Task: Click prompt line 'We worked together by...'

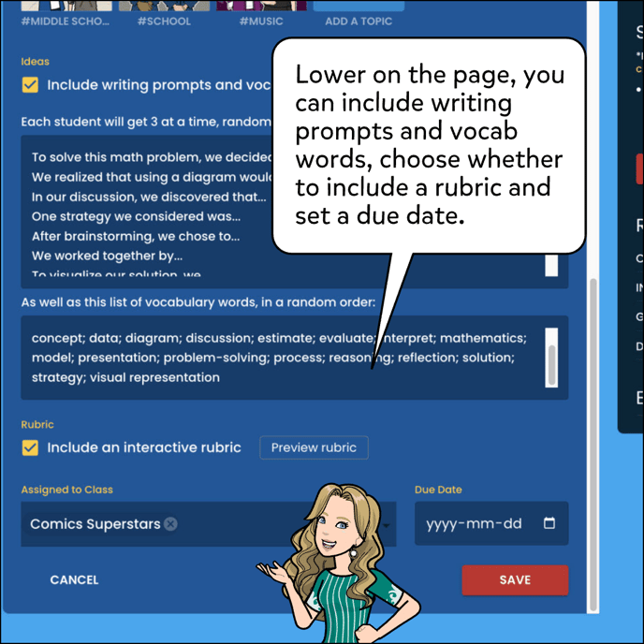Action: point(107,256)
